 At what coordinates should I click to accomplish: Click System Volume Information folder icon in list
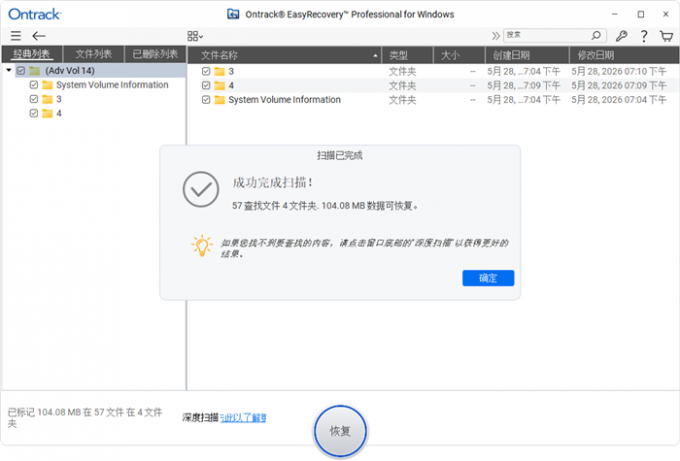pos(220,100)
